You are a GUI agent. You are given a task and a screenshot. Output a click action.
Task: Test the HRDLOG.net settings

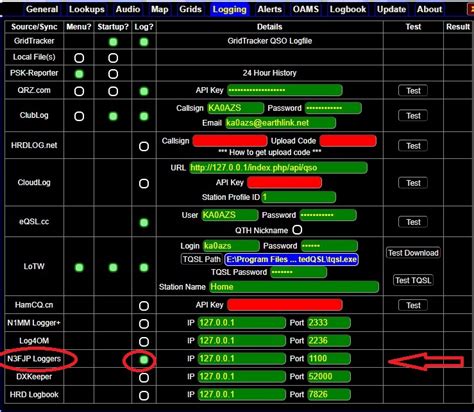[x=413, y=146]
